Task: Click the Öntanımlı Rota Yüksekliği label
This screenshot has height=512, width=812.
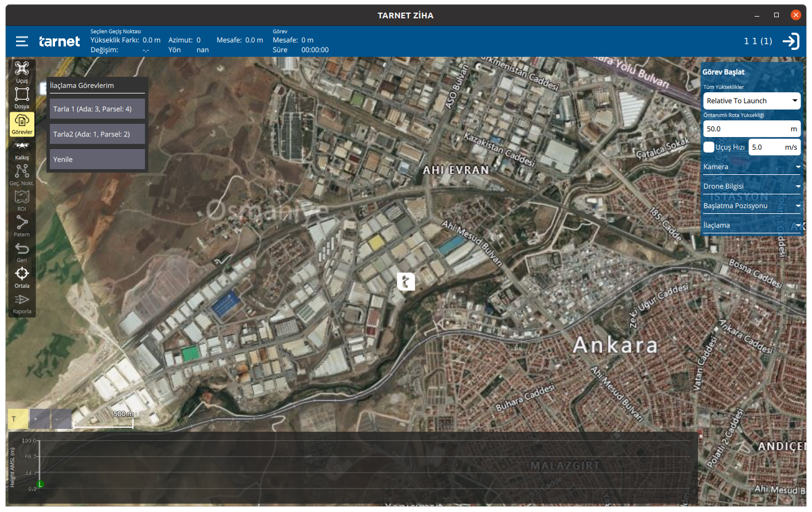Action: coord(734,115)
